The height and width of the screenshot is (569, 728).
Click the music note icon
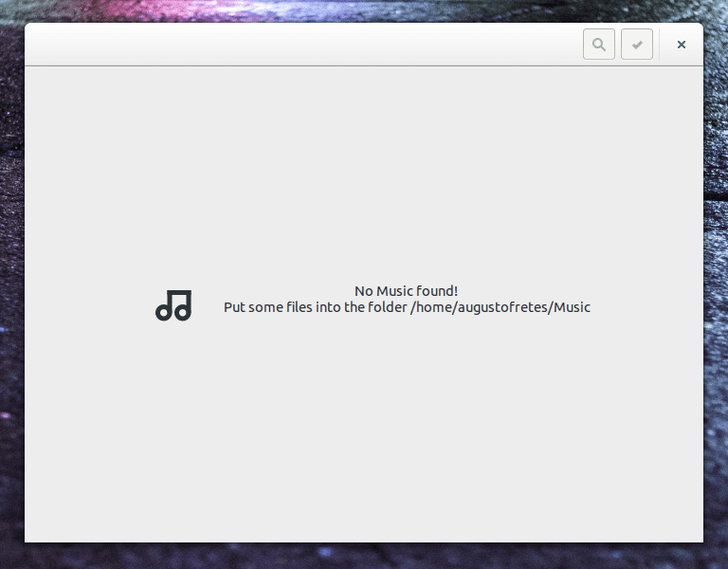tap(173, 305)
